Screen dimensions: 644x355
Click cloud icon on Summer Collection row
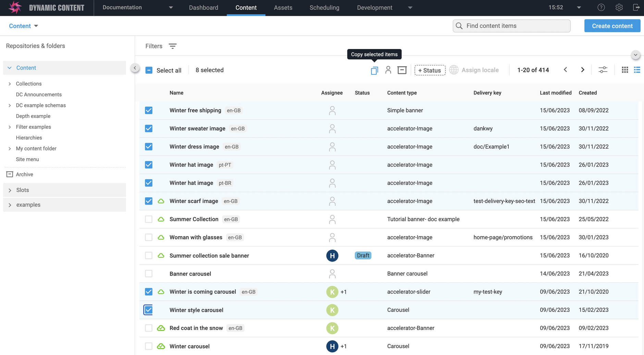point(161,219)
